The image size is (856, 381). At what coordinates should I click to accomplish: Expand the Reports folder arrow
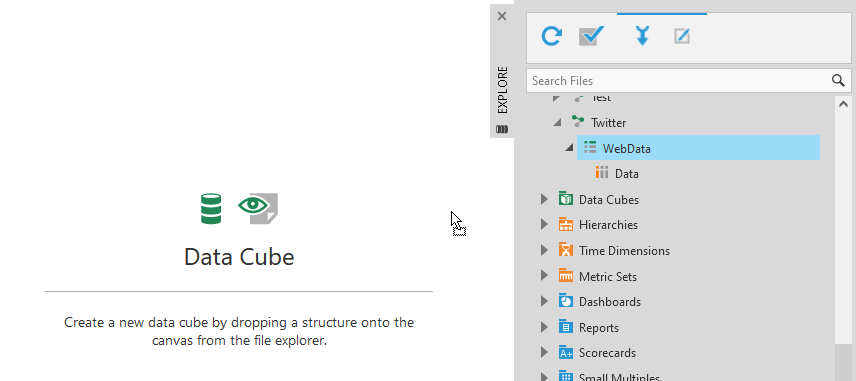(x=544, y=327)
